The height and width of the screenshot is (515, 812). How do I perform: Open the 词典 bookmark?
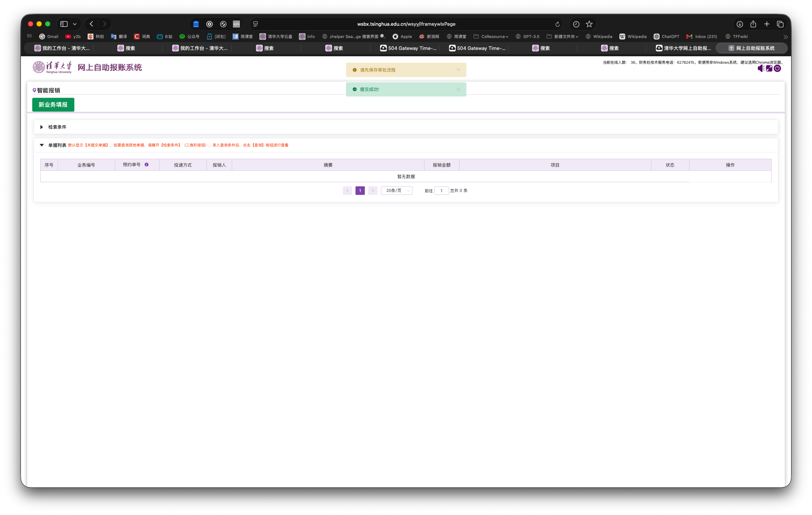coord(142,37)
